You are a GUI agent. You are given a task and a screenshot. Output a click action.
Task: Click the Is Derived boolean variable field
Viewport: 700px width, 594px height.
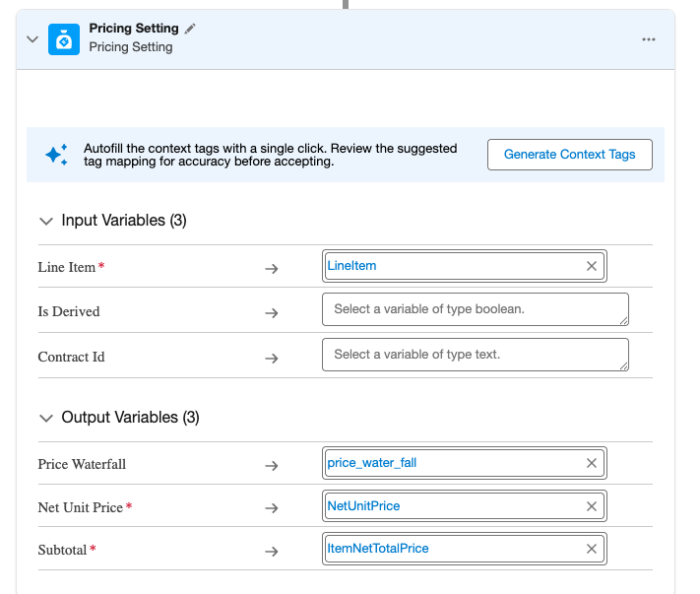pyautogui.click(x=475, y=309)
